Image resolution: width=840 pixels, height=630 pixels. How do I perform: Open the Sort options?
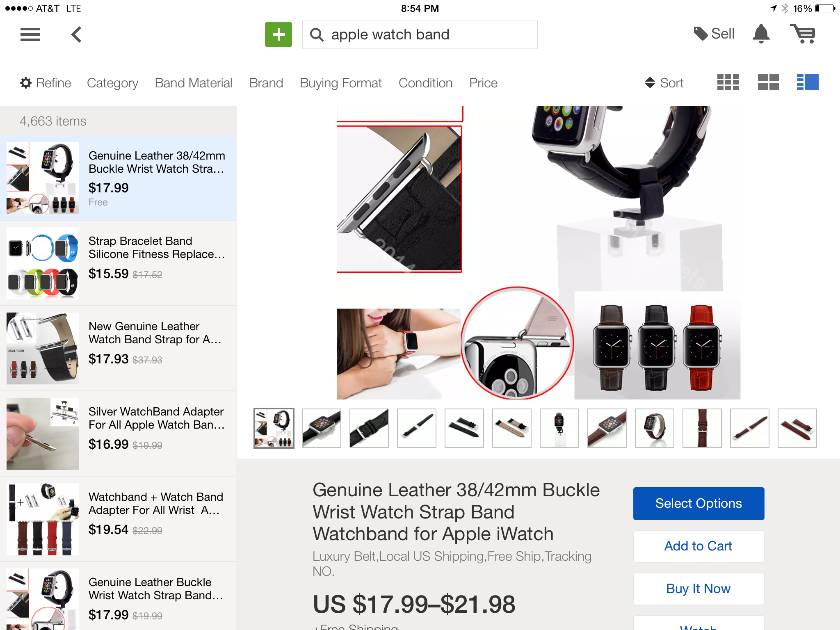(x=664, y=83)
